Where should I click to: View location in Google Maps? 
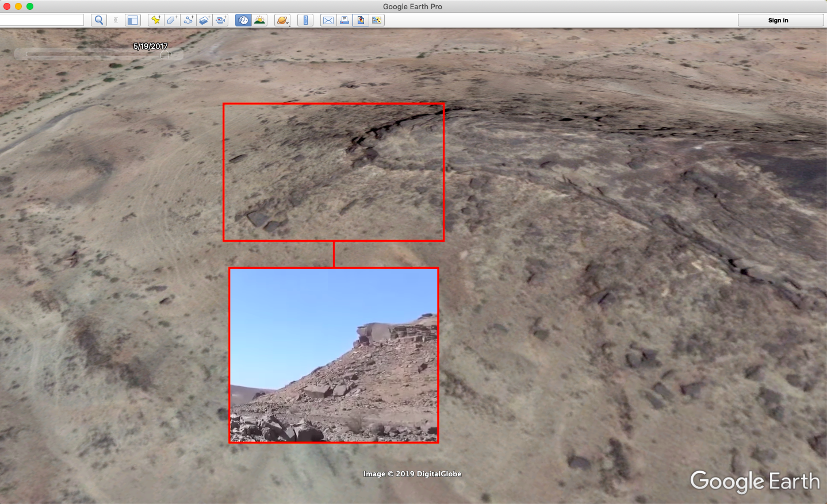coord(377,20)
